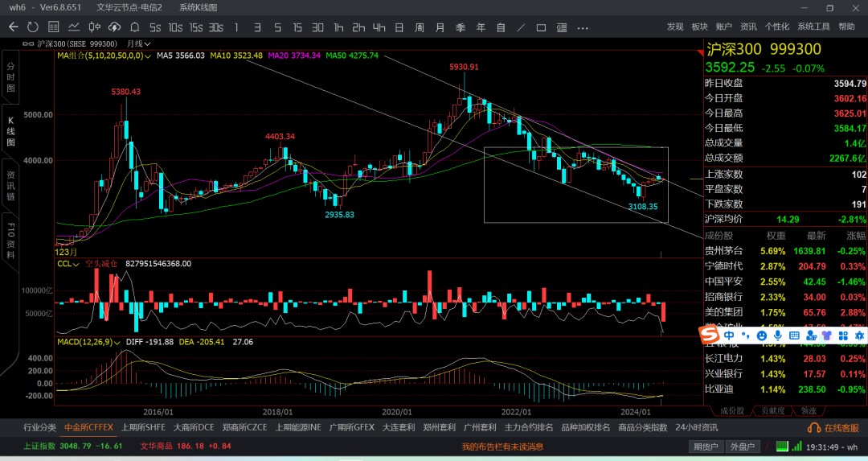This screenshot has height=461, width=868.
Task: Click the back arrow in toolbar
Action: (14, 27)
